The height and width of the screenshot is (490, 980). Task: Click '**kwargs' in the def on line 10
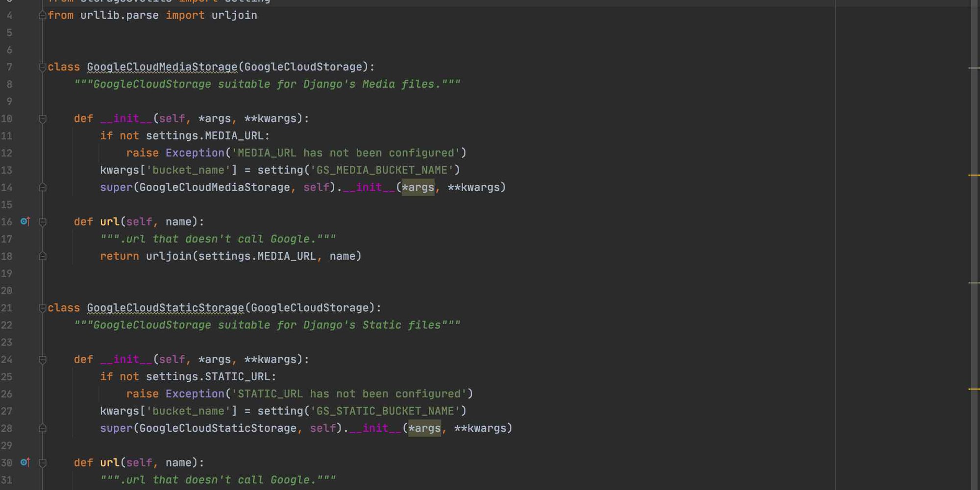pos(270,119)
